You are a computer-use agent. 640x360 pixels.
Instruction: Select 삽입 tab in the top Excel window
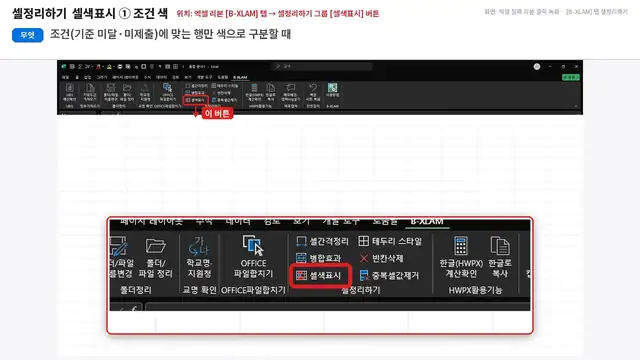[x=87, y=77]
